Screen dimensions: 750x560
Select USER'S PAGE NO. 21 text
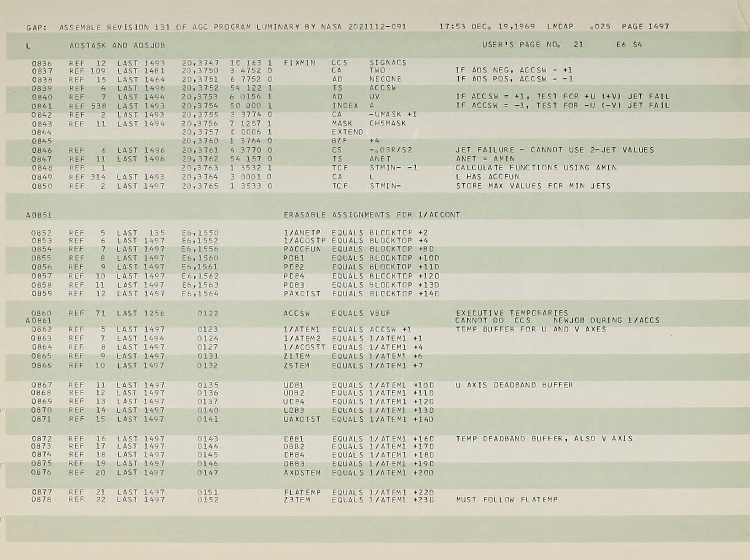[x=532, y=44]
